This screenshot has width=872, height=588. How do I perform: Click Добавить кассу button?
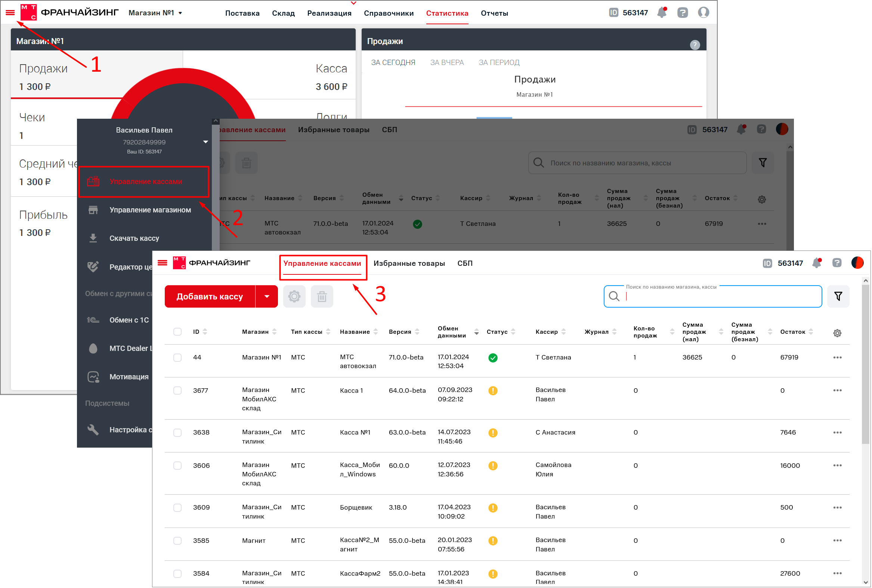click(210, 297)
